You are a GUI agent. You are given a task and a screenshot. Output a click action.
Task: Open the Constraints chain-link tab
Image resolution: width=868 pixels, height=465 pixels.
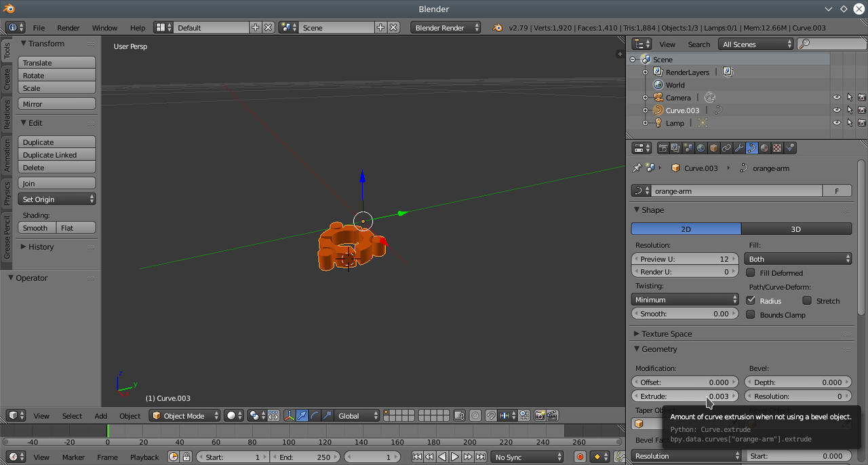[x=726, y=148]
